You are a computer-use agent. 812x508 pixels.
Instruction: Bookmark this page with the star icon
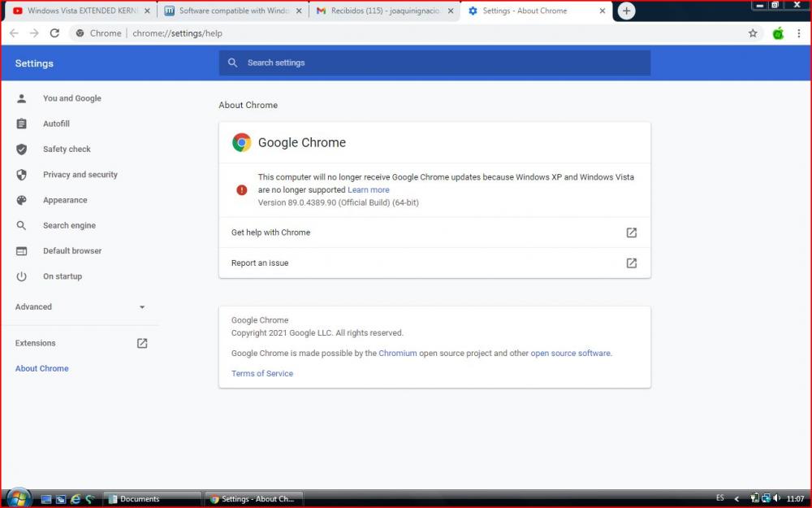coord(753,33)
